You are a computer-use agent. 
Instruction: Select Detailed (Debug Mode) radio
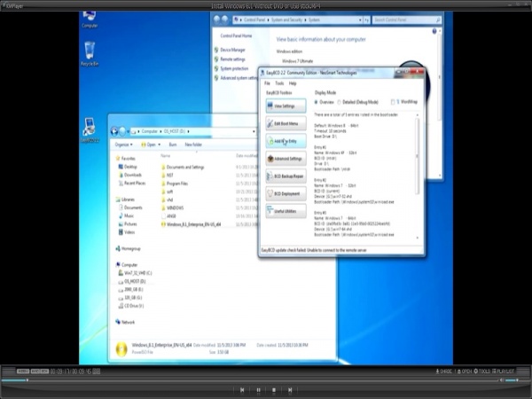point(339,102)
